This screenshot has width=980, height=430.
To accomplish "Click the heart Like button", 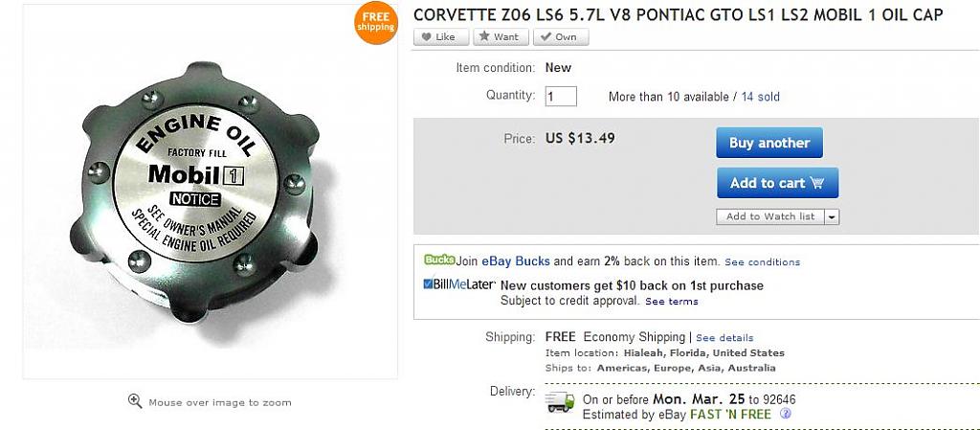I will point(441,37).
